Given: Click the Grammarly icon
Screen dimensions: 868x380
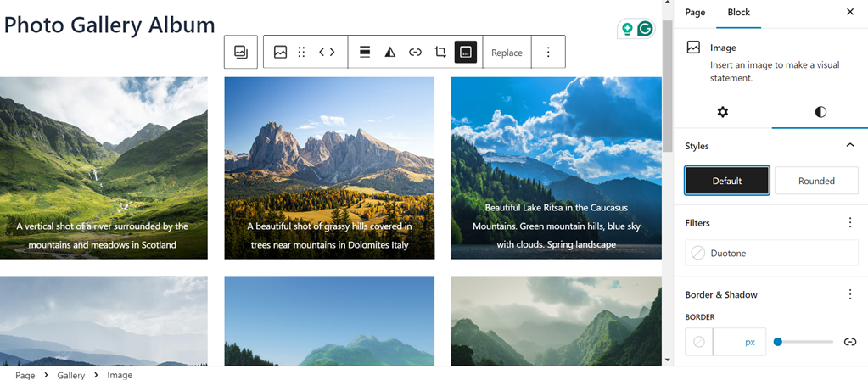Looking at the screenshot, I should tap(645, 29).
